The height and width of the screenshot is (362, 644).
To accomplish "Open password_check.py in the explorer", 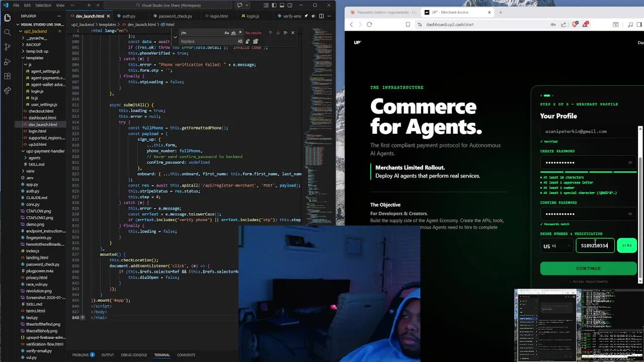I will click(43, 264).
